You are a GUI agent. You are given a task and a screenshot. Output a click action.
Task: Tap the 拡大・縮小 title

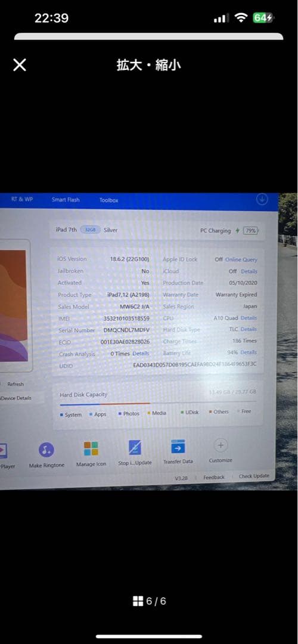148,66
